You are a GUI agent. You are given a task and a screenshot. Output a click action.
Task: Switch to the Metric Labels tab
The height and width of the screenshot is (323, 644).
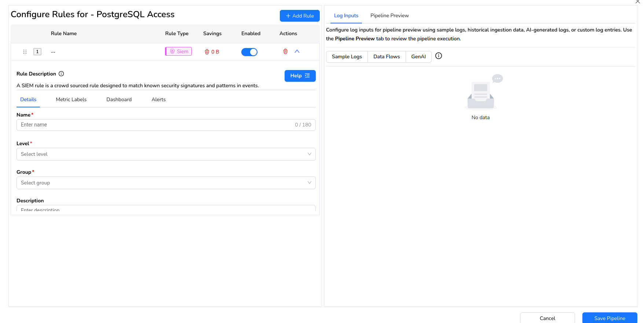click(x=71, y=100)
